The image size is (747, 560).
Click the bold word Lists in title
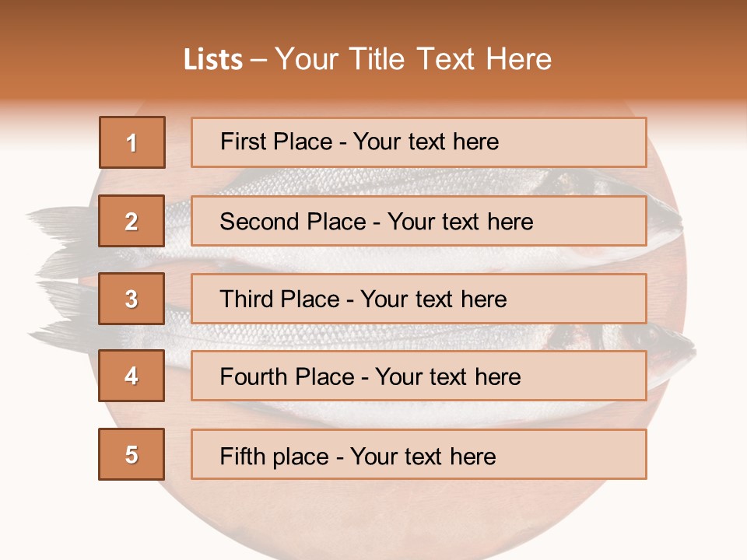(213, 60)
